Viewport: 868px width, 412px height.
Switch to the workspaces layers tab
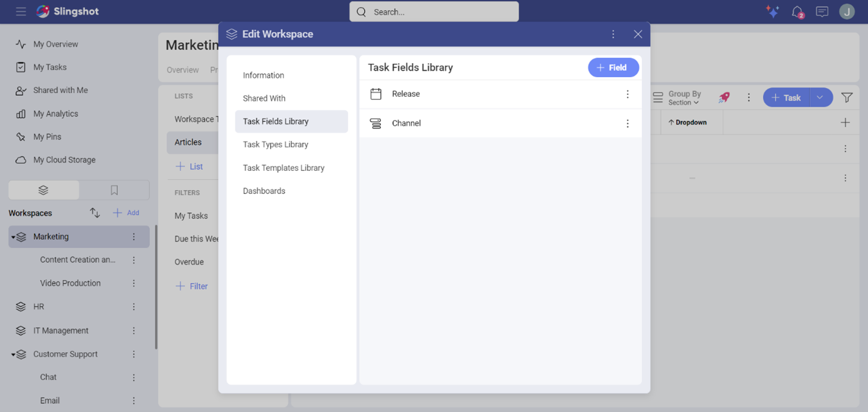point(44,190)
